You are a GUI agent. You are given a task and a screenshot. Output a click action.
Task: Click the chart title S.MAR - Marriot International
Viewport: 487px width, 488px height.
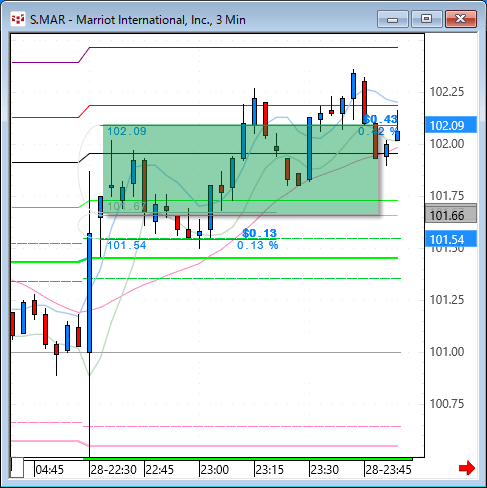pos(138,20)
